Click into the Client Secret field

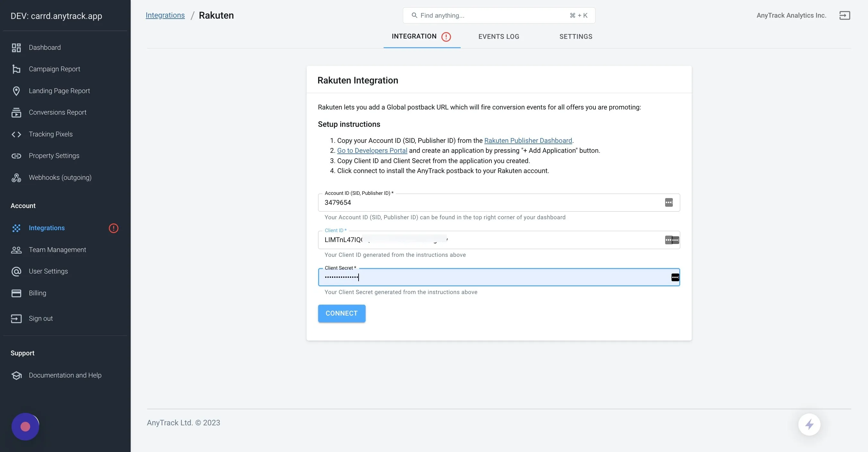[x=499, y=277]
